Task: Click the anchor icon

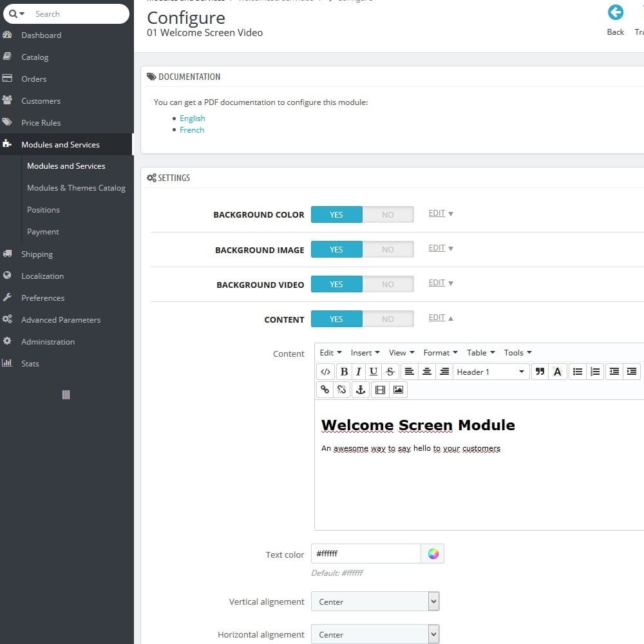Action: [x=361, y=390]
